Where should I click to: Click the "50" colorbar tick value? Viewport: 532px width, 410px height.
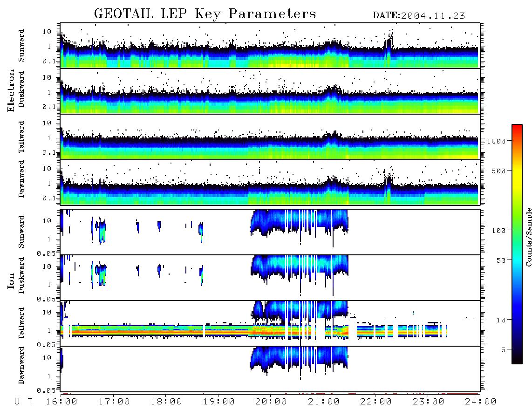[501, 260]
